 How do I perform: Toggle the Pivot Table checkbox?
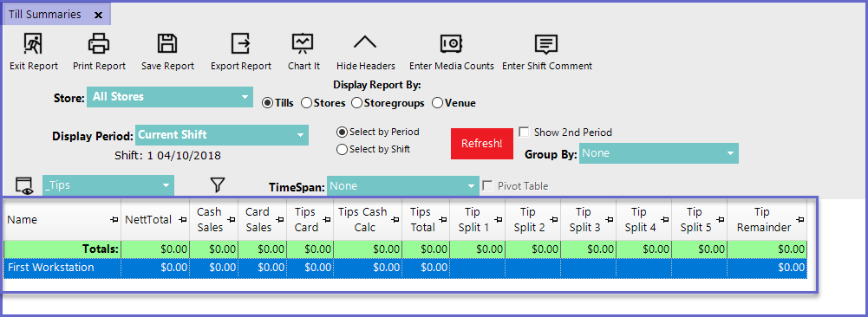[487, 186]
